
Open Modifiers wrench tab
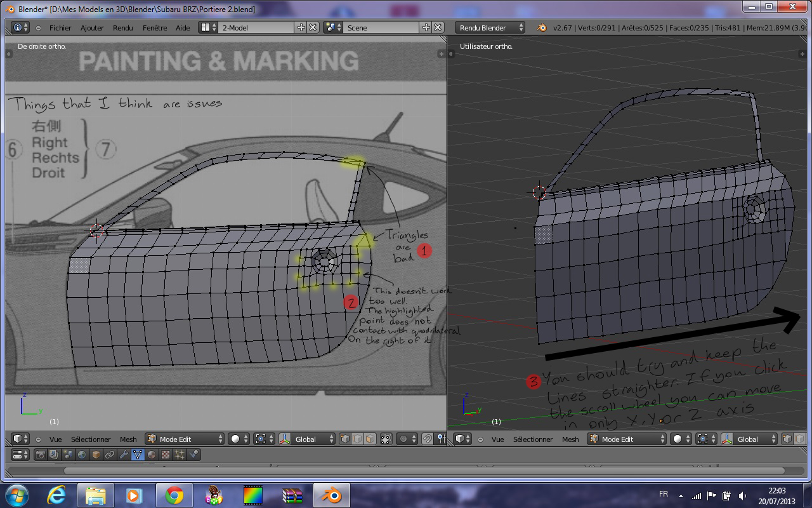(x=124, y=455)
